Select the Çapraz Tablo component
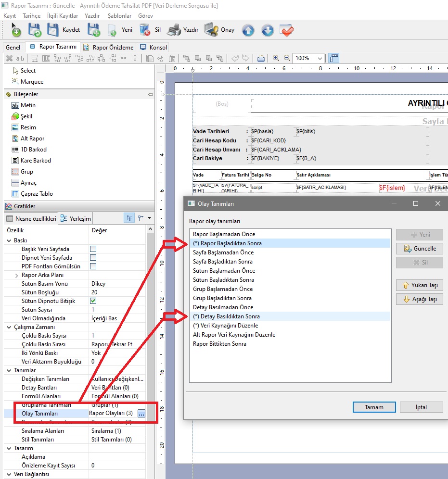The height and width of the screenshot is (479, 448). pyautogui.click(x=37, y=194)
